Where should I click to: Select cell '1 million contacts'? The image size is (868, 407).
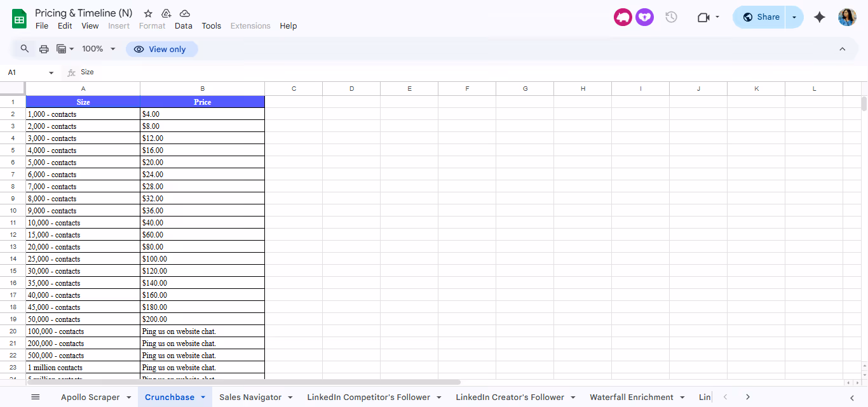coord(83,368)
